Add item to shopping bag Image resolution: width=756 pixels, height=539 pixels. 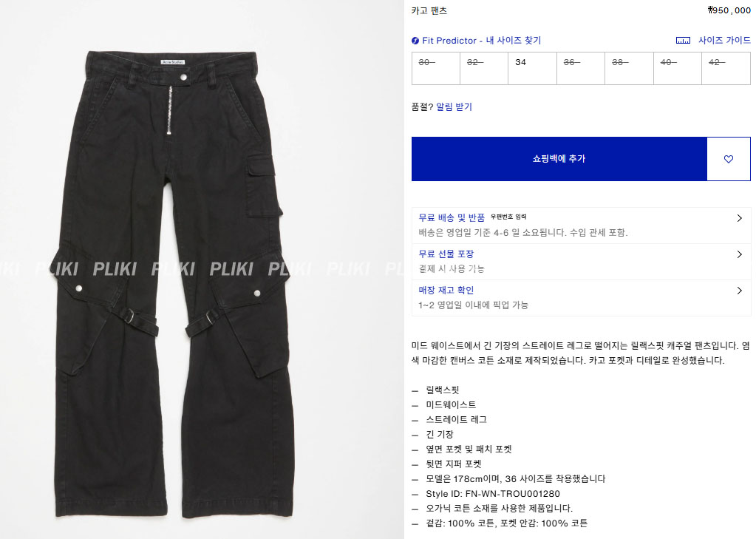559,159
